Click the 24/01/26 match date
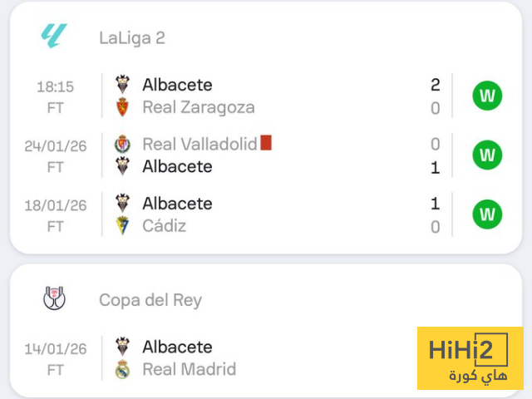The height and width of the screenshot is (399, 532). (x=56, y=145)
